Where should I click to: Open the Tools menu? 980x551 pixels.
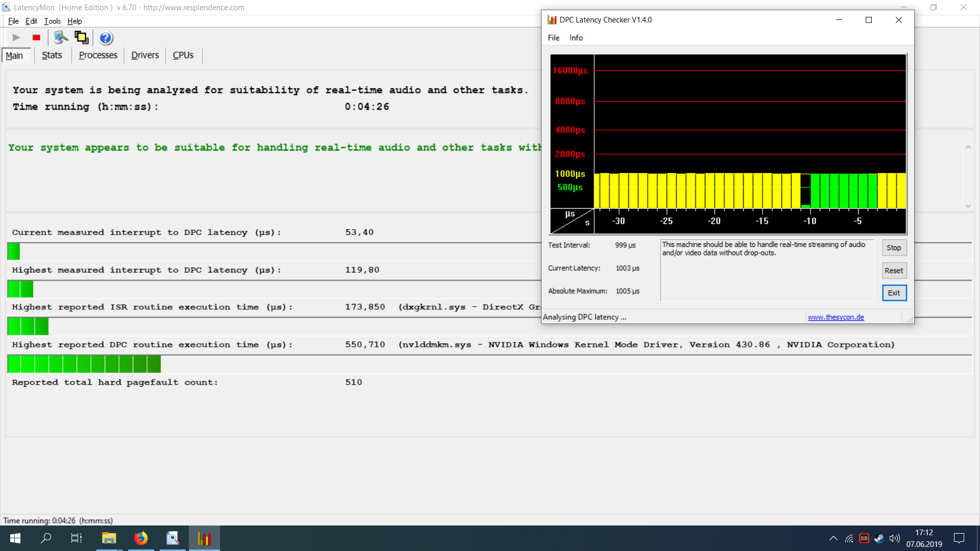[x=52, y=21]
